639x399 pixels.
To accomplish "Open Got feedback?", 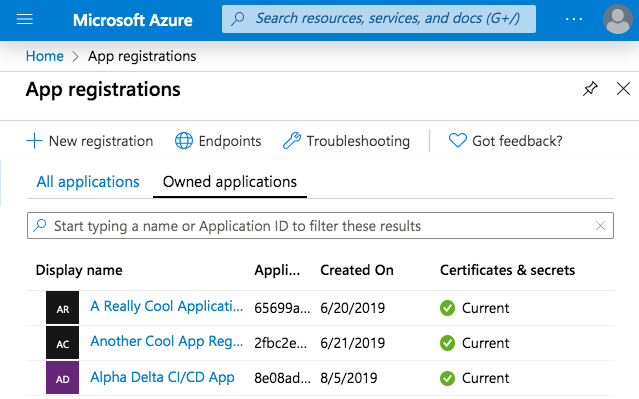I will point(505,141).
